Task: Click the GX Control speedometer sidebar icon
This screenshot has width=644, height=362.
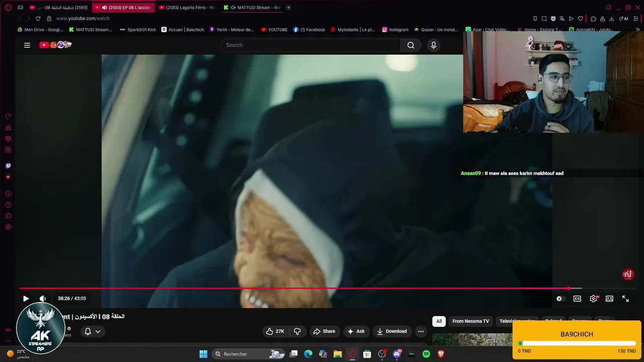Action: pyautogui.click(x=8, y=117)
